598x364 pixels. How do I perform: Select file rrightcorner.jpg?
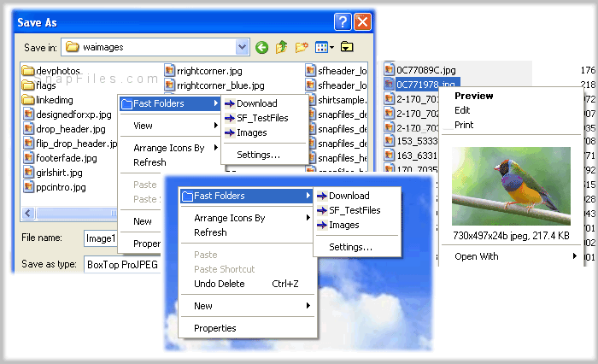pyautogui.click(x=203, y=71)
